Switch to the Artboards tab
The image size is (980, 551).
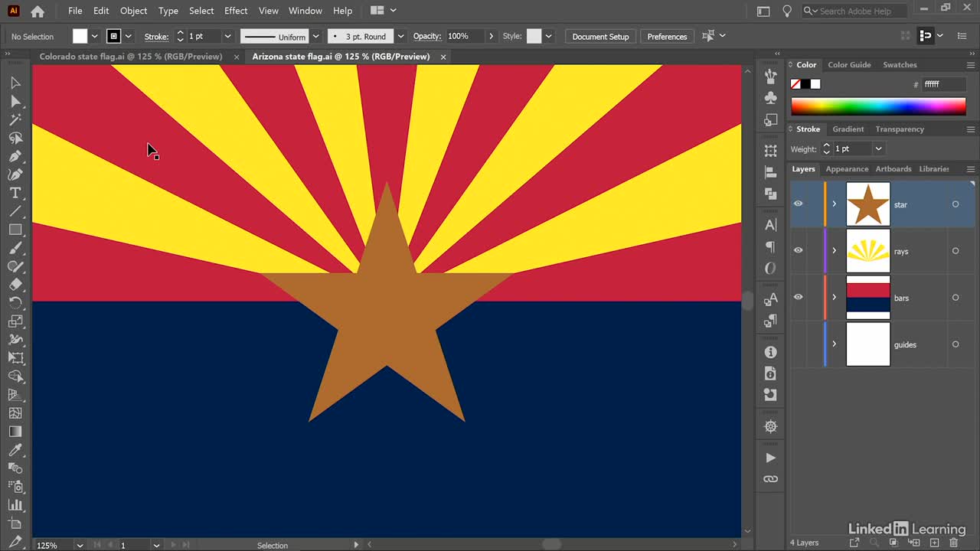(893, 169)
